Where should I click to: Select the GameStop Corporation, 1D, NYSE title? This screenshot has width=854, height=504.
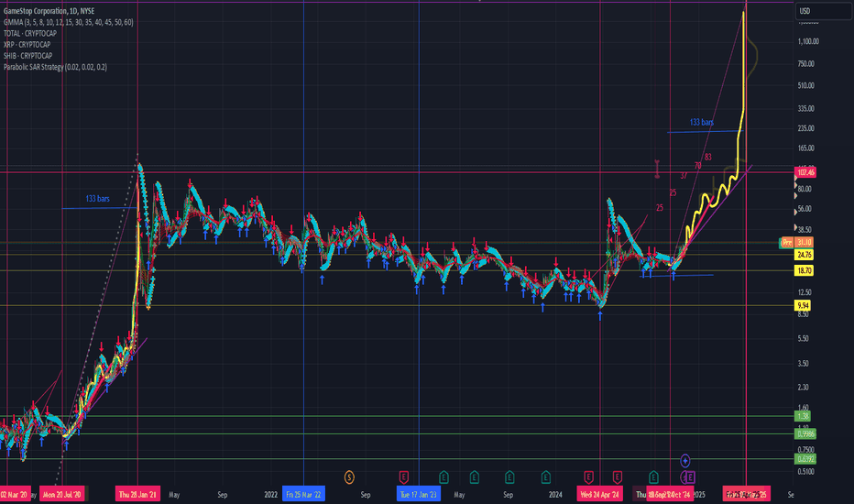pos(49,11)
